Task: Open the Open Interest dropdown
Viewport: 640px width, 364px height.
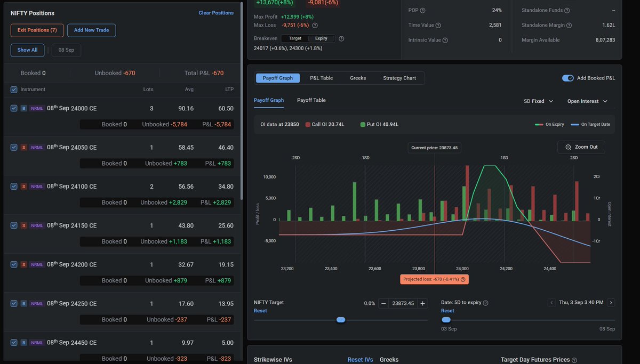Action: pos(588,101)
